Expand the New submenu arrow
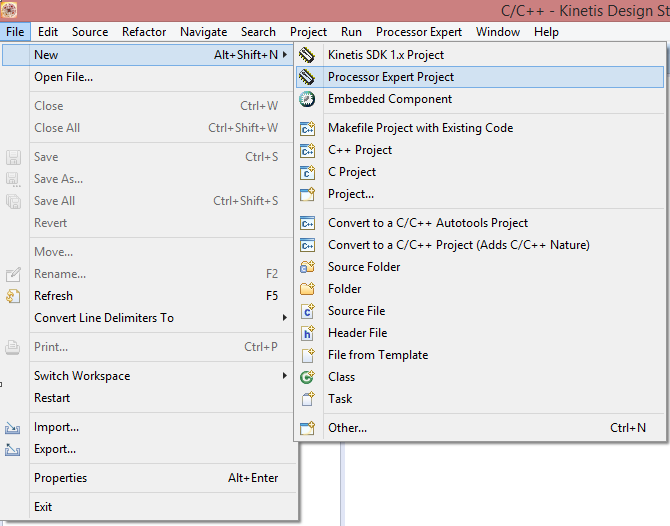Image resolution: width=670 pixels, height=526 pixels. coord(285,55)
